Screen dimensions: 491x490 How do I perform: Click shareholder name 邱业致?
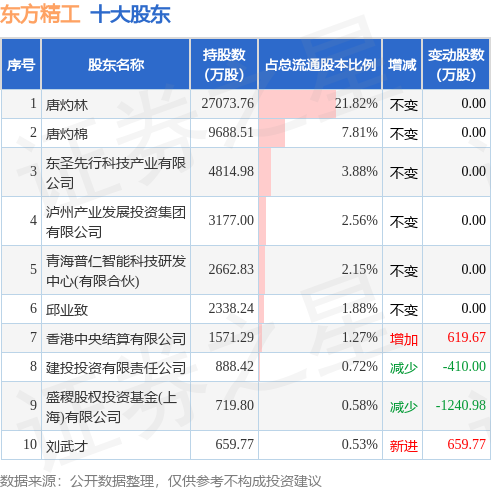(67, 310)
